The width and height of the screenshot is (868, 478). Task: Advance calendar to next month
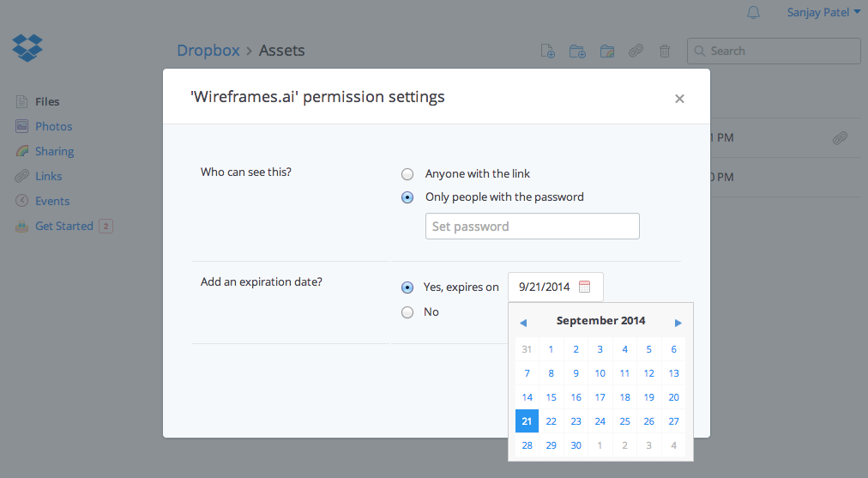[x=678, y=323]
